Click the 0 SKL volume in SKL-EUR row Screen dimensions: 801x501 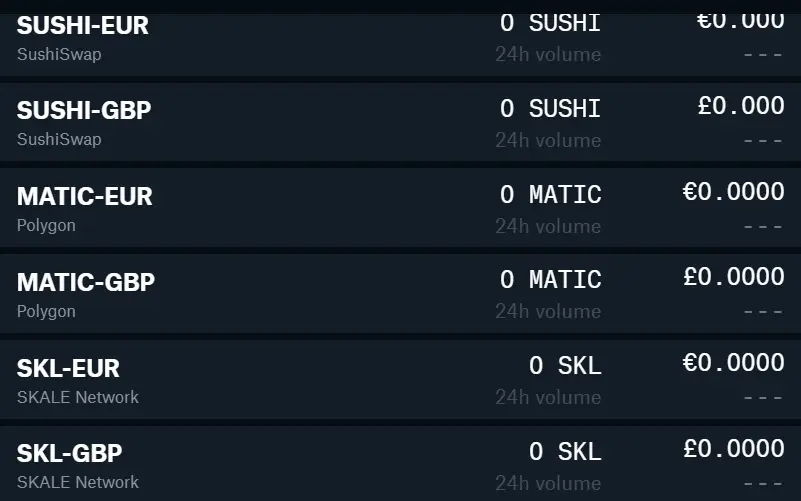point(565,366)
